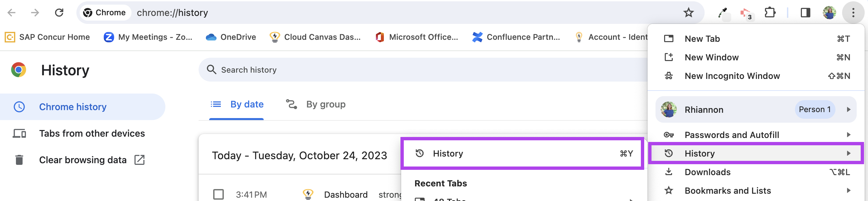The height and width of the screenshot is (201, 868).
Task: Reload the current page
Action: click(x=59, y=13)
